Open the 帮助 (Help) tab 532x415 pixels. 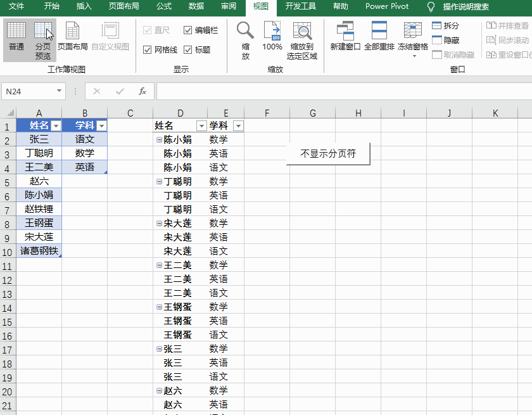click(340, 6)
